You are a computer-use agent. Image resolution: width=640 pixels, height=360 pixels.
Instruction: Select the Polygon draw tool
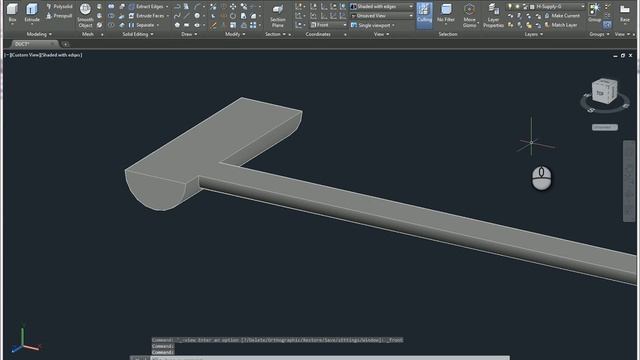(177, 25)
